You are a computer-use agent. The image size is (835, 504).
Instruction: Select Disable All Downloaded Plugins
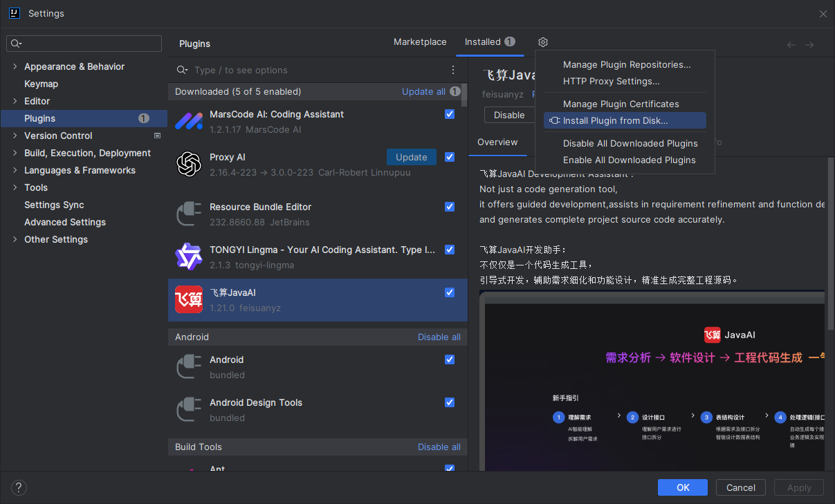pyautogui.click(x=630, y=143)
